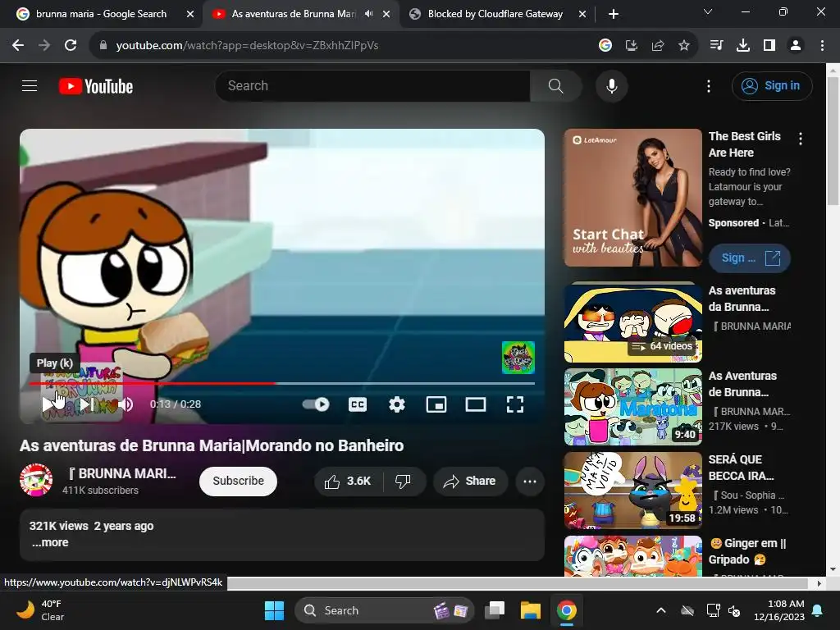
Task: Open the tab search chevron
Action: click(708, 11)
